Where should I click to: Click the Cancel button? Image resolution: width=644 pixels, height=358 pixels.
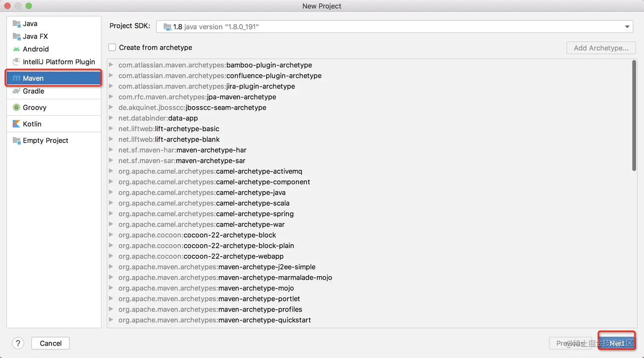pyautogui.click(x=50, y=343)
